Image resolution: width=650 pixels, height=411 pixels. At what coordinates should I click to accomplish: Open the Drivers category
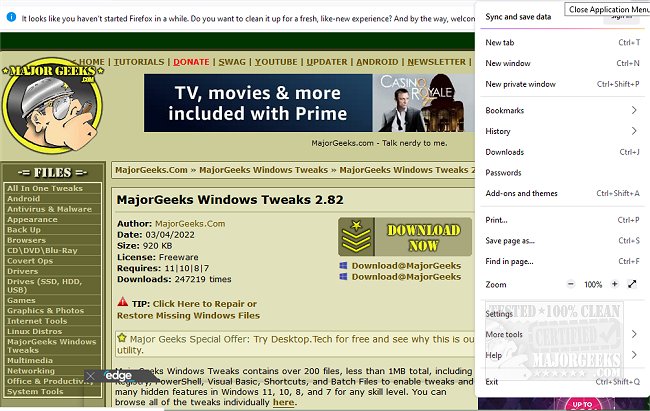pos(52,271)
